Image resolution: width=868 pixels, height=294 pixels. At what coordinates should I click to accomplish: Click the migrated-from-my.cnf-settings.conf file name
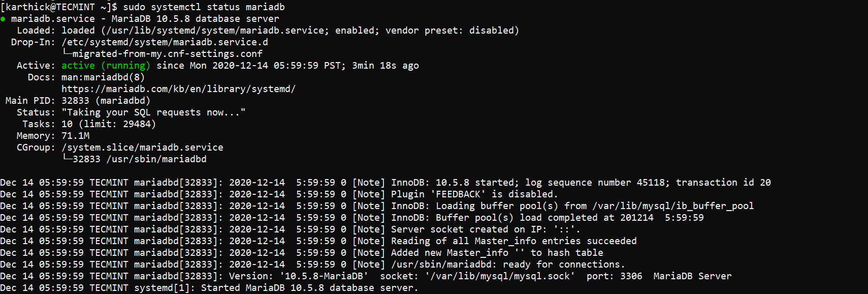[167, 54]
